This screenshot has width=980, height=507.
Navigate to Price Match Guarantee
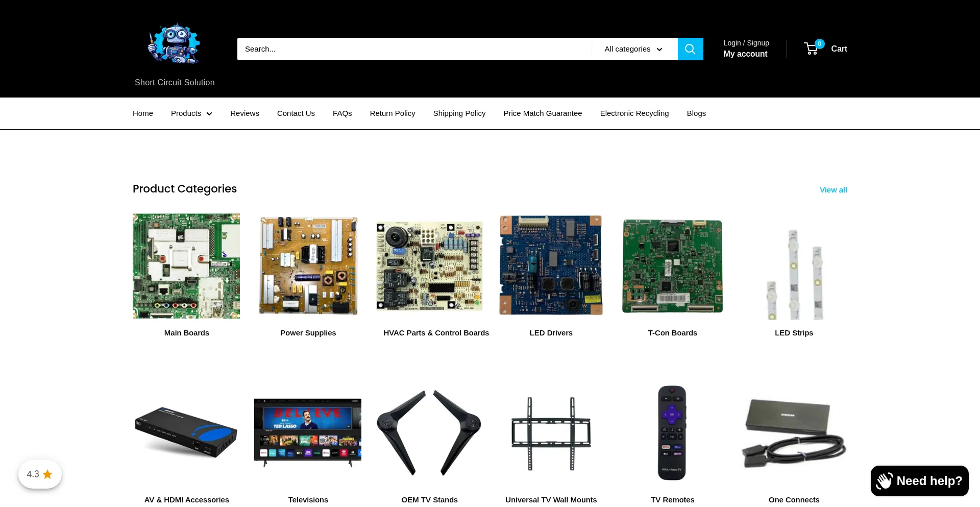(x=542, y=113)
